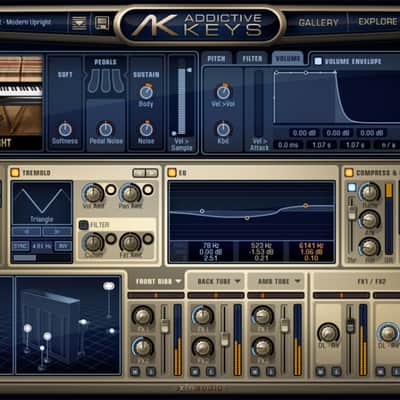Click the Softness knob
Viewport: 400px width, 400px height.
point(65,129)
